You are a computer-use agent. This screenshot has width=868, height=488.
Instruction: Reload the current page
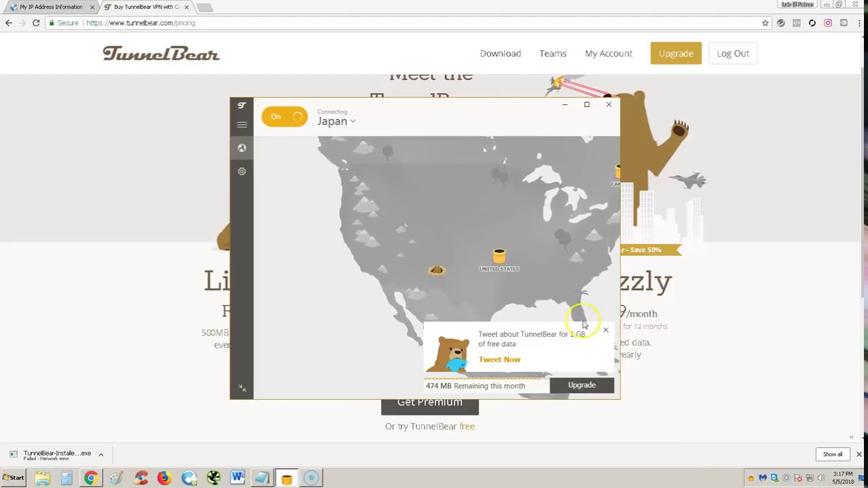36,23
